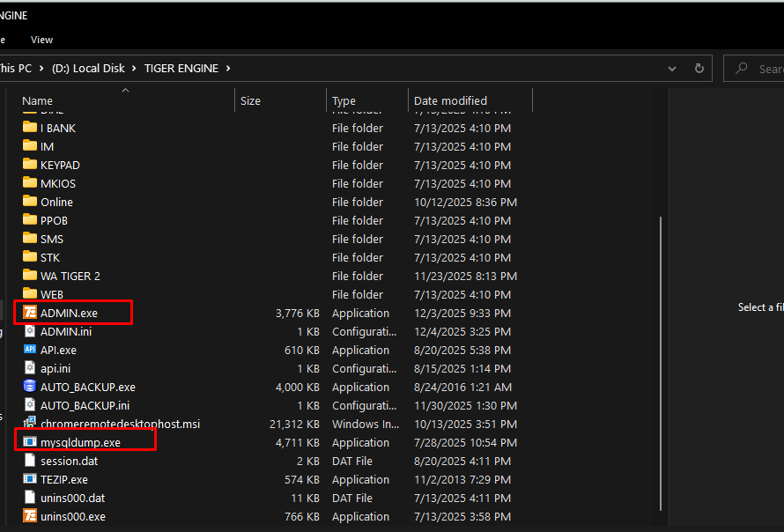The width and height of the screenshot is (784, 532).
Task: Select the ADMIN.ini configuration file icon
Action: [30, 331]
